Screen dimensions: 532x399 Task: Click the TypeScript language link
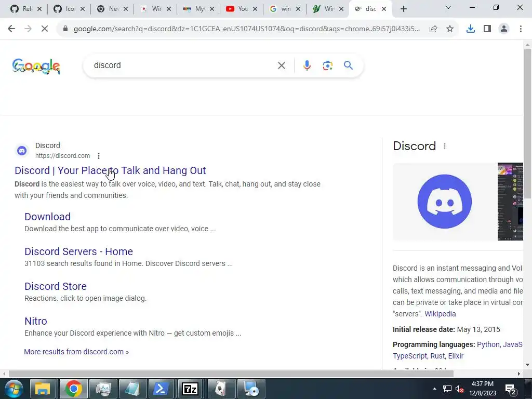410,356
